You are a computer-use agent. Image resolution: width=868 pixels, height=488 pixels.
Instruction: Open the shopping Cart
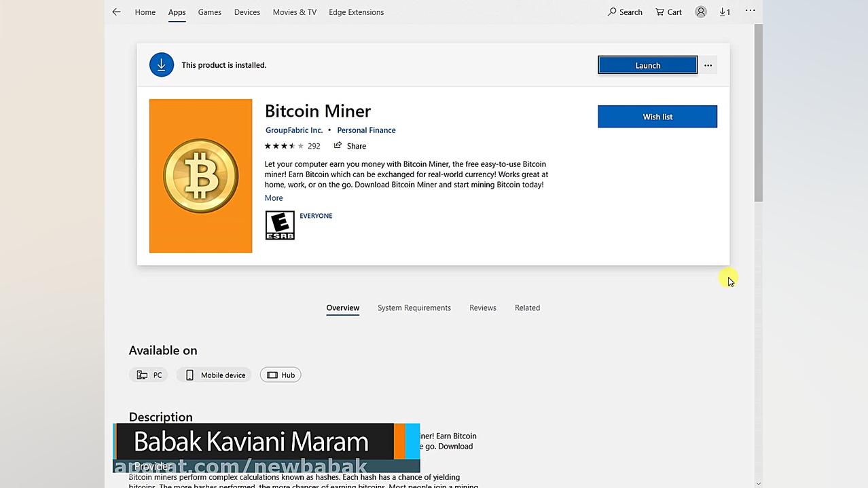tap(669, 12)
